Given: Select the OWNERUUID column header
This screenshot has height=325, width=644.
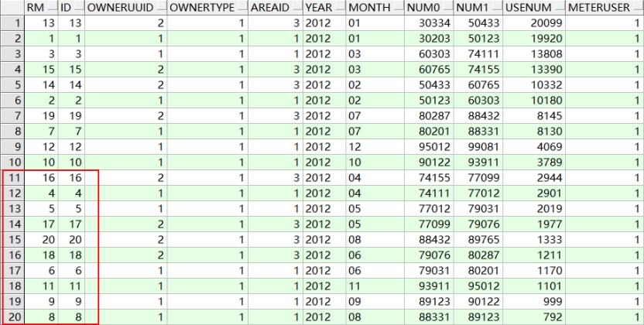Looking at the screenshot, I should [x=119, y=7].
